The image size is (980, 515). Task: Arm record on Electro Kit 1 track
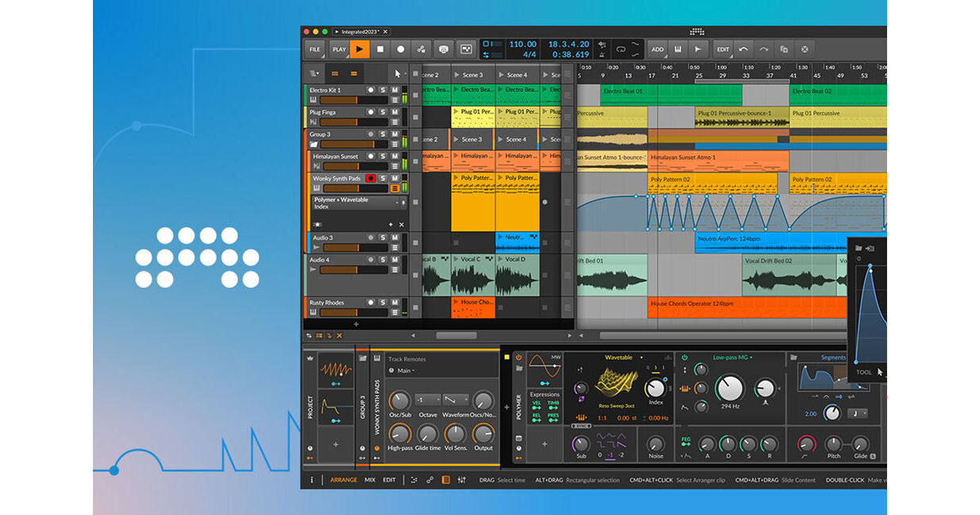point(370,90)
